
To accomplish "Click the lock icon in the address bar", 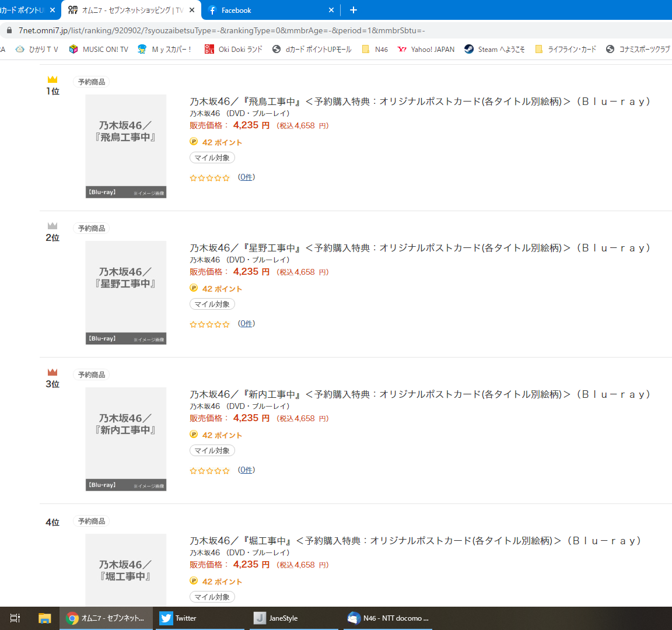I will (x=9, y=30).
